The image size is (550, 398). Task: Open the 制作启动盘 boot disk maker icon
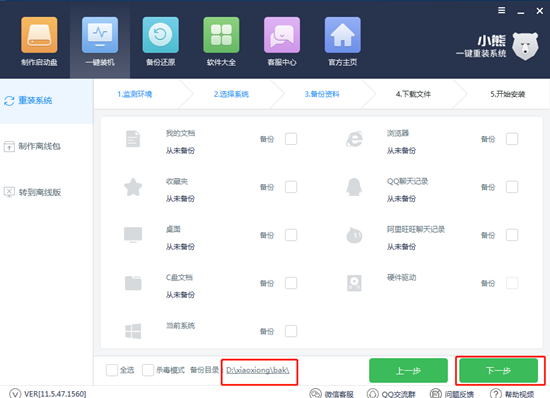[39, 35]
